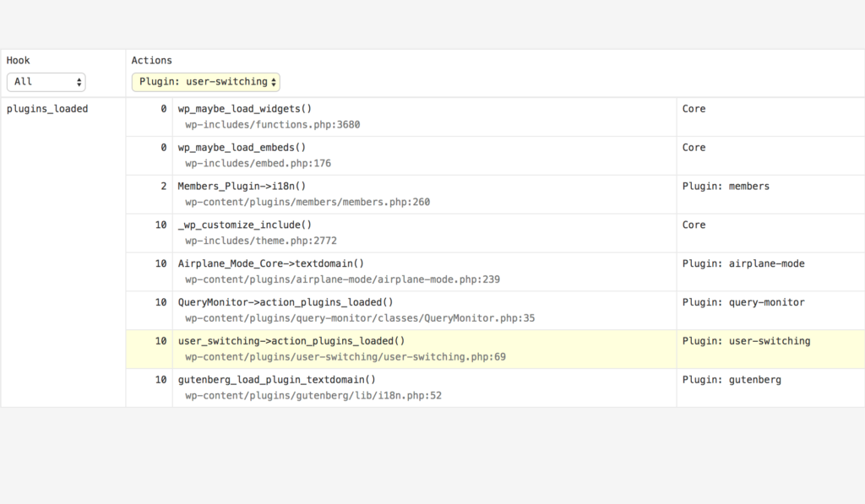
Task: Click _wp_customize_include() action
Action: click(x=244, y=225)
